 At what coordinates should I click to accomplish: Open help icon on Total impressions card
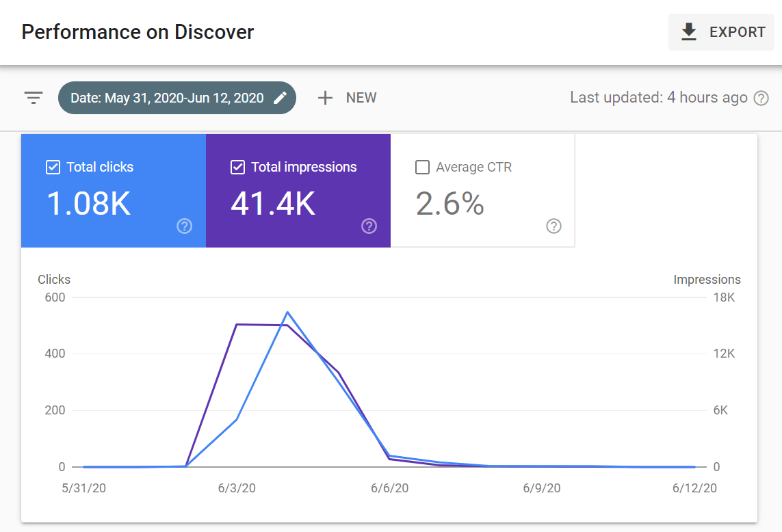click(369, 226)
